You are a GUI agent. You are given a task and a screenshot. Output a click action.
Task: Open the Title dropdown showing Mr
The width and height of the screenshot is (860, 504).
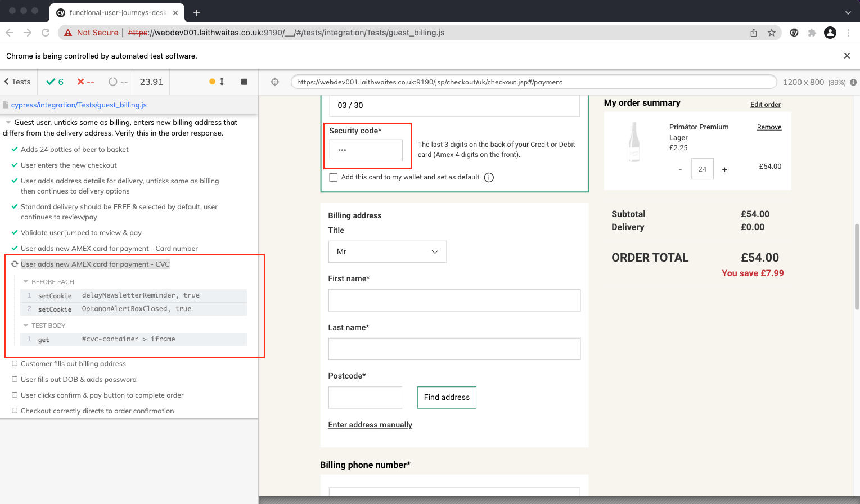(388, 251)
